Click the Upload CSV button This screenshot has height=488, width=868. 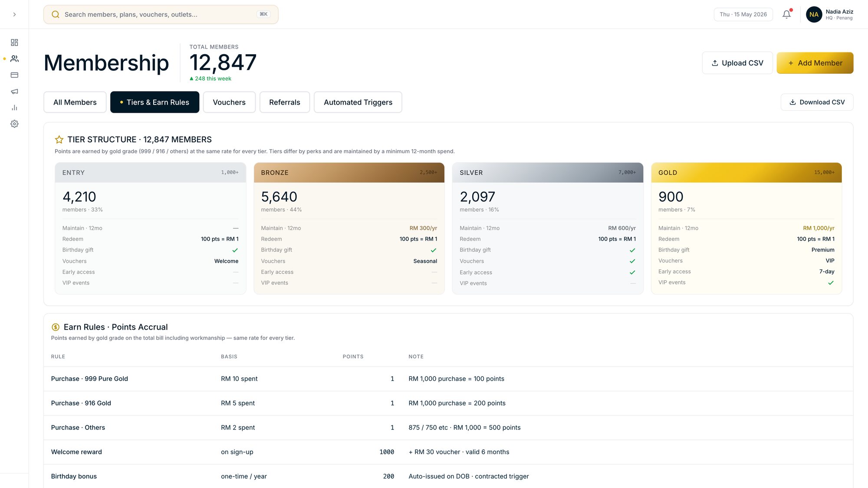click(x=737, y=63)
